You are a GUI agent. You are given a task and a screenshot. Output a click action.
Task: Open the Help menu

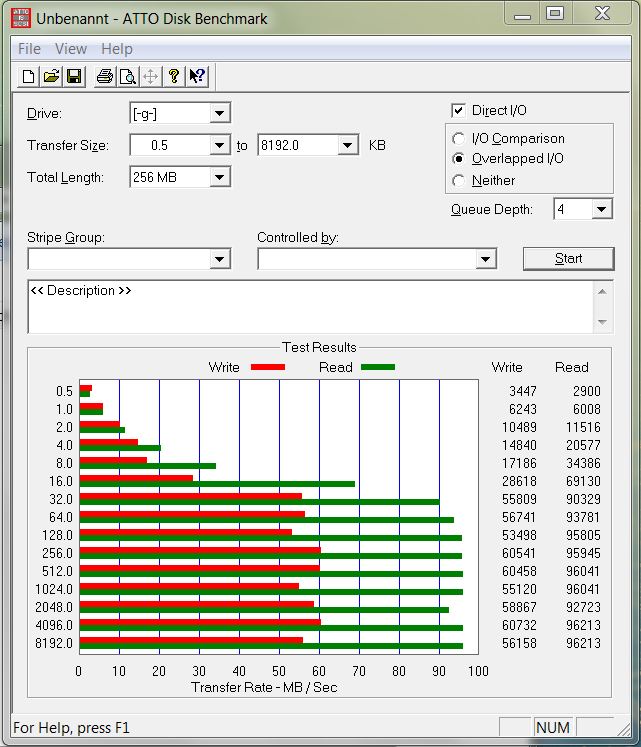click(x=117, y=49)
